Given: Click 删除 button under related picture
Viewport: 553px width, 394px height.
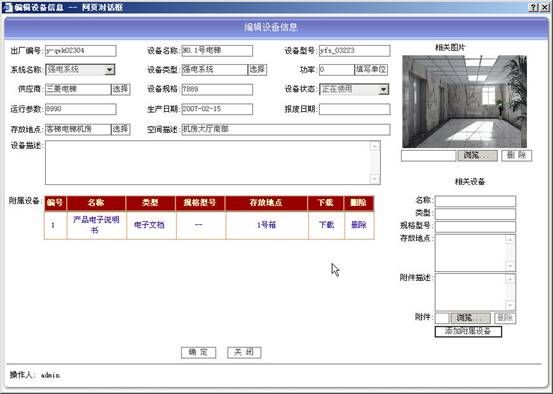Looking at the screenshot, I should [x=517, y=155].
